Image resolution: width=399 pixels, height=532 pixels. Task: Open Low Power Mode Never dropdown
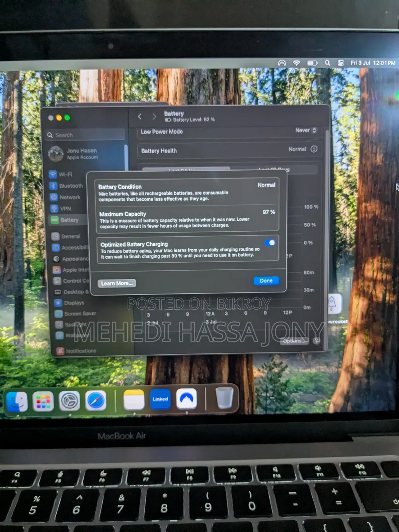click(306, 130)
